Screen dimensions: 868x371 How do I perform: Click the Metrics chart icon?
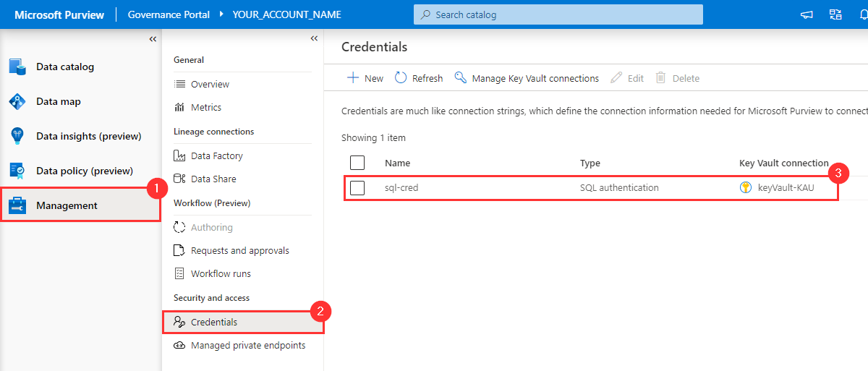pyautogui.click(x=179, y=107)
